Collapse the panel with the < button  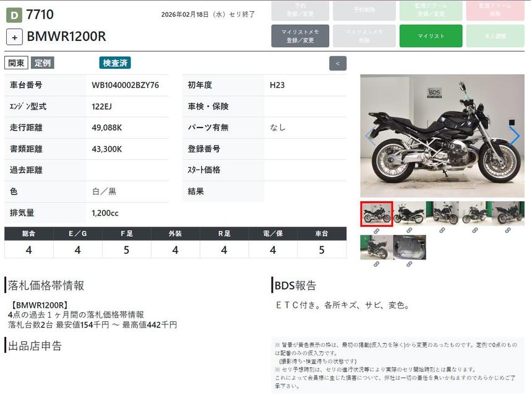click(x=338, y=63)
